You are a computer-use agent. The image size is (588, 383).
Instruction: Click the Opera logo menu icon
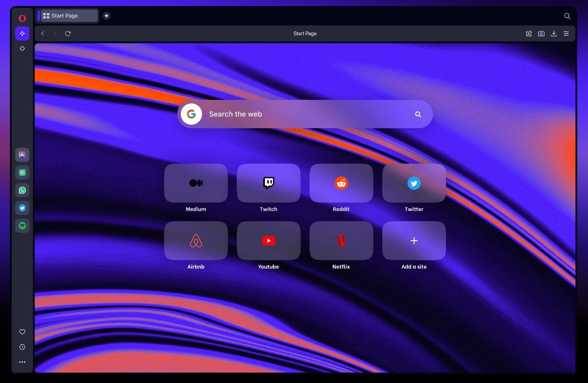[22, 18]
